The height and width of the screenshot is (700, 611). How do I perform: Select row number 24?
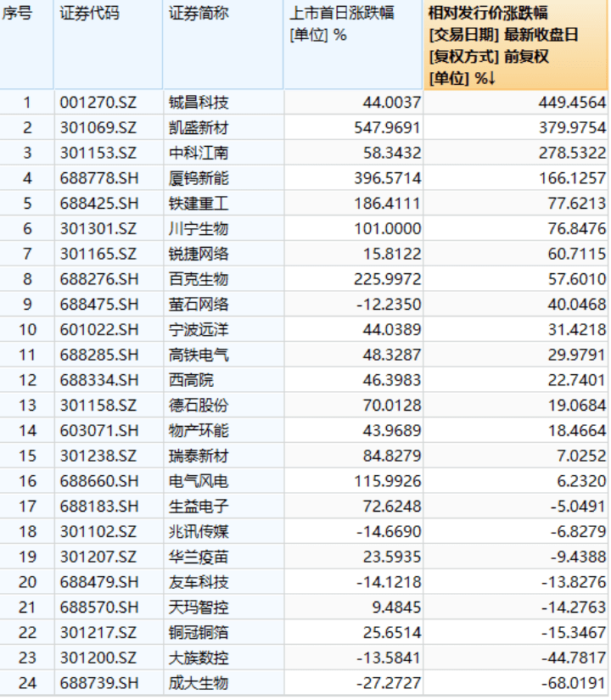[26, 683]
